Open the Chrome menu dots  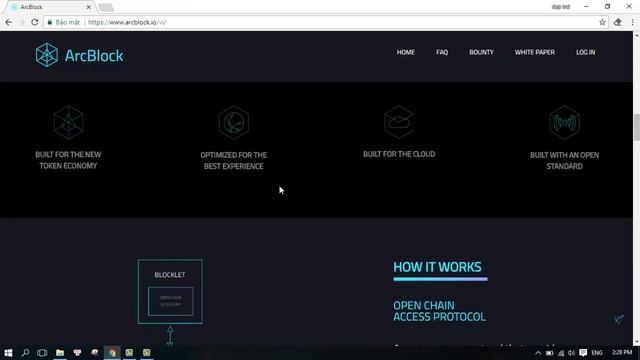[633, 22]
